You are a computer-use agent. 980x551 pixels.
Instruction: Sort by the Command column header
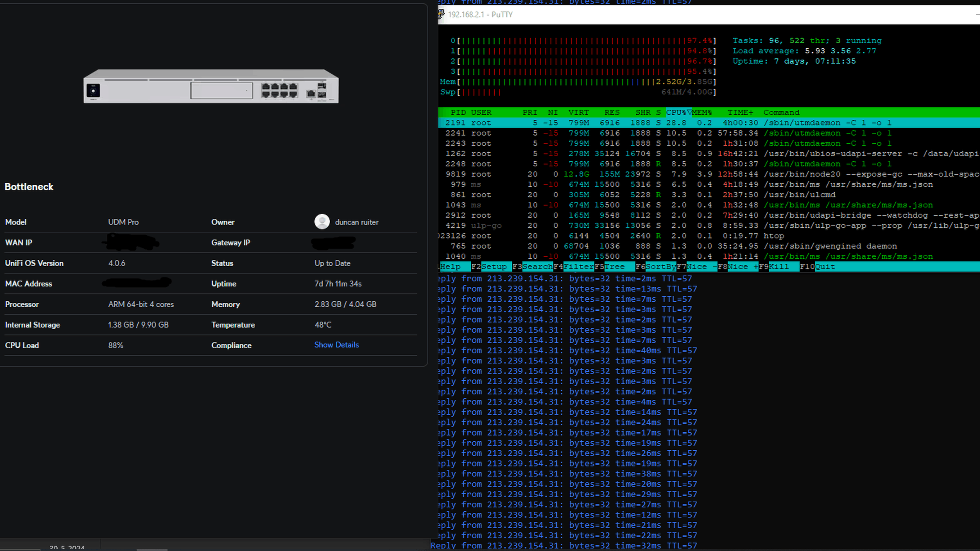point(781,112)
